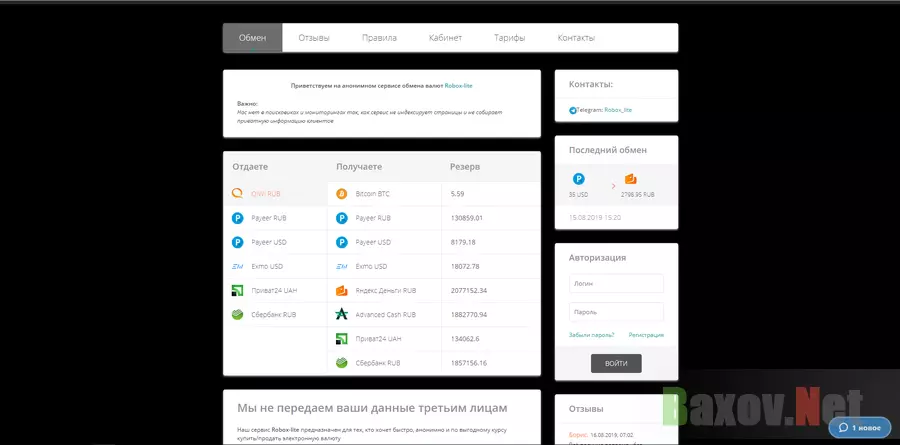Click Payeer RUB icon in Получаете column
The width and height of the screenshot is (900, 445).
pyautogui.click(x=342, y=218)
